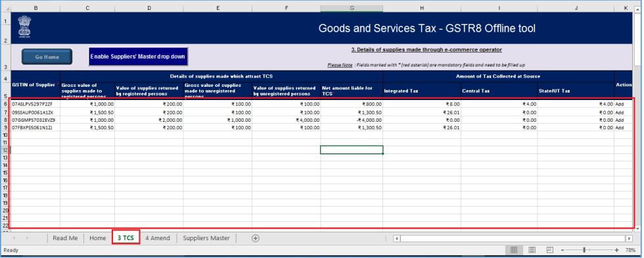Select column F header
The height and width of the screenshot is (258, 644).
[287, 9]
